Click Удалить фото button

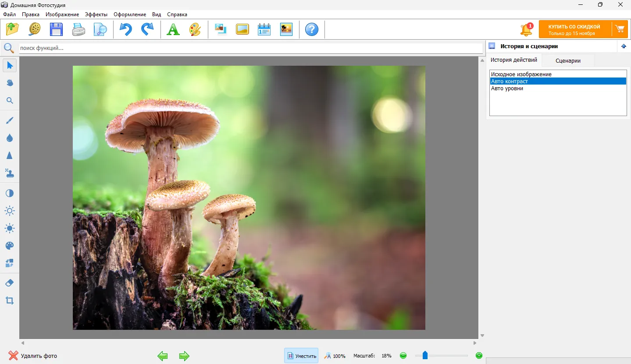point(33,356)
